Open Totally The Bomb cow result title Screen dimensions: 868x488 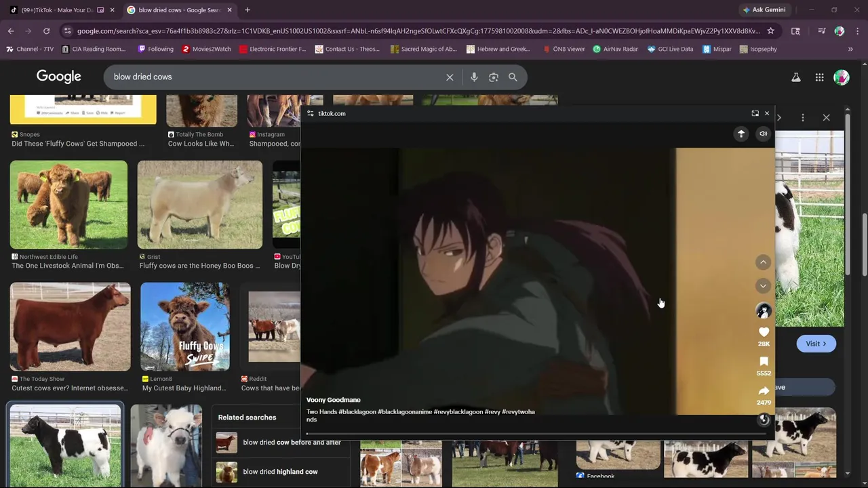tap(201, 144)
